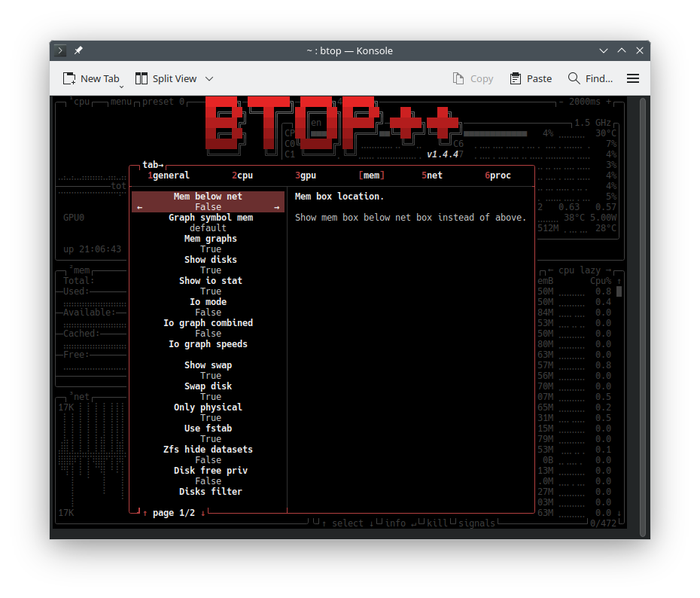Click the Copy toolbar button
Image resolution: width=700 pixels, height=598 pixels.
pyautogui.click(x=473, y=78)
